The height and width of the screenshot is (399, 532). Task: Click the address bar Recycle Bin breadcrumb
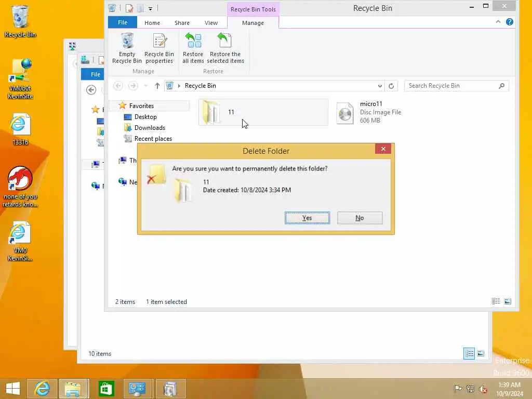tap(200, 86)
